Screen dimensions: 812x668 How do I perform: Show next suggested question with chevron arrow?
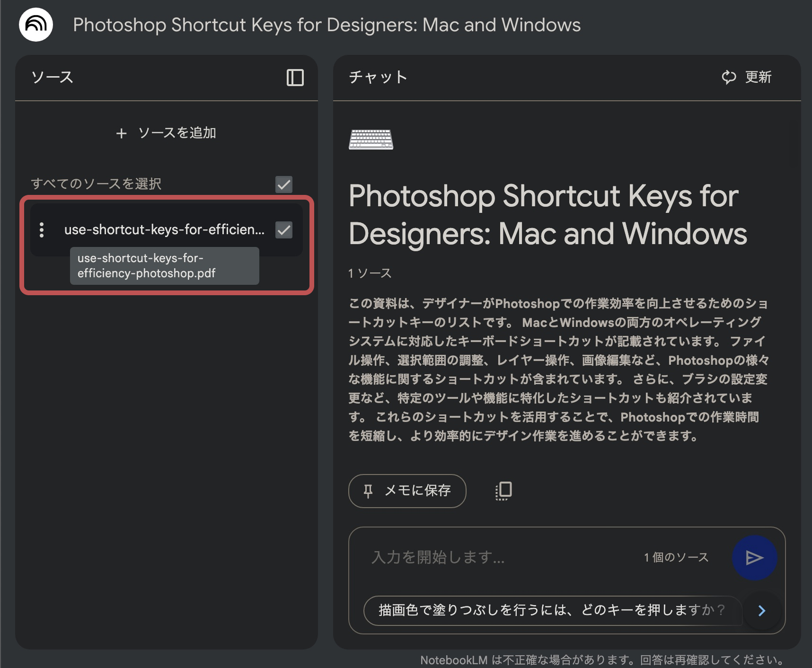762,611
